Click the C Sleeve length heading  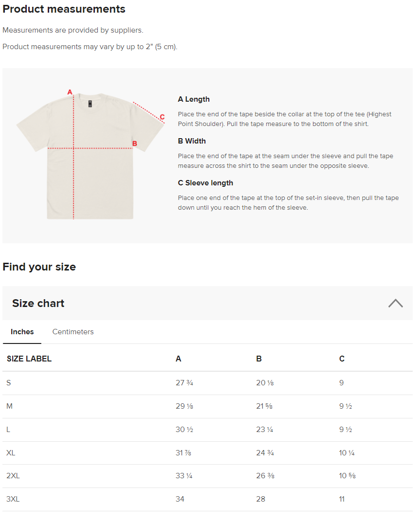205,183
